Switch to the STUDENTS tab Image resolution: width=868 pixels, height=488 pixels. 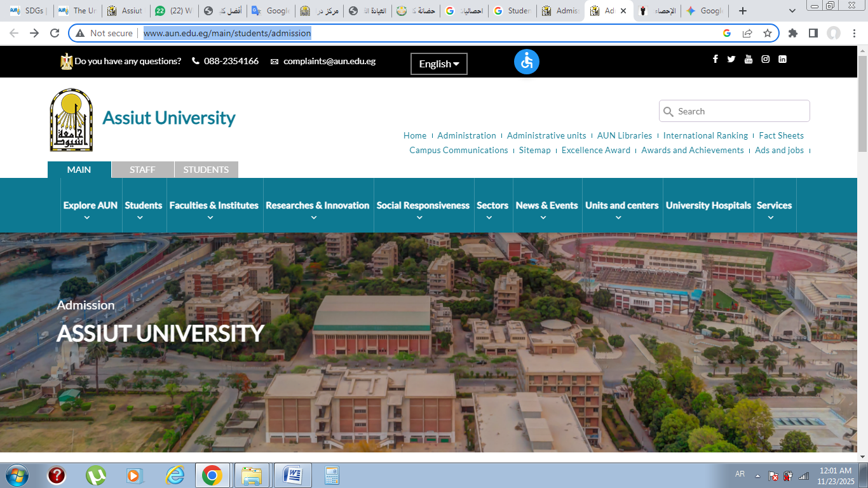206,170
